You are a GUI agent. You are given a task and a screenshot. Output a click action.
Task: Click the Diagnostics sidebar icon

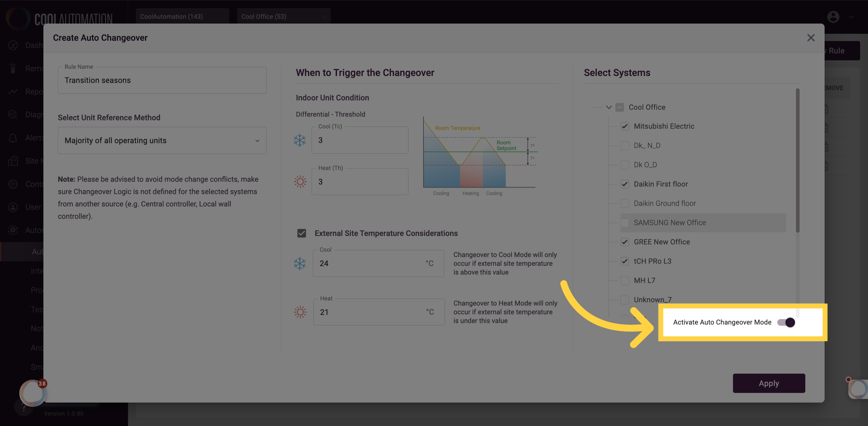(13, 114)
